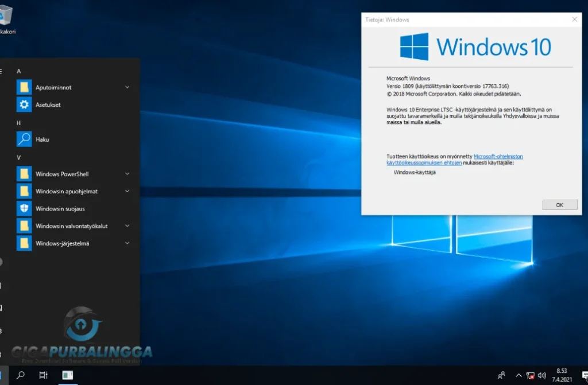Expand Windowsin apuohjelmat
This screenshot has height=385, width=588.
(127, 191)
